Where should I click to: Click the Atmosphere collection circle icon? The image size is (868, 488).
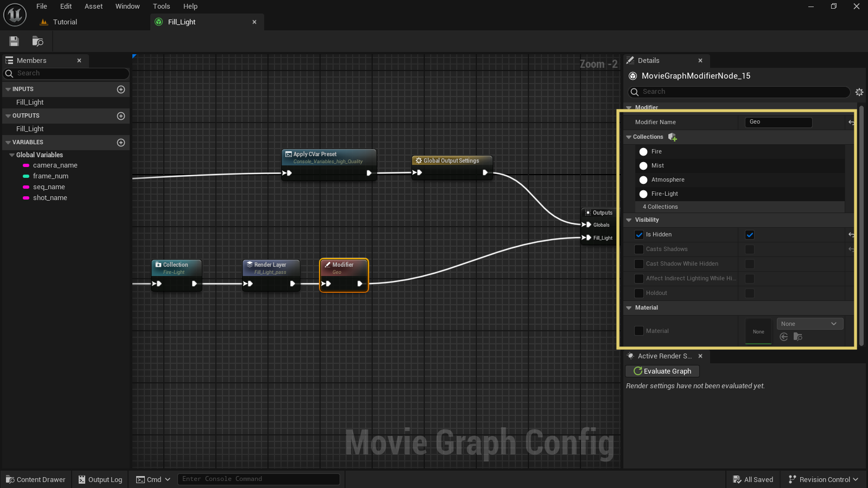[x=643, y=180]
